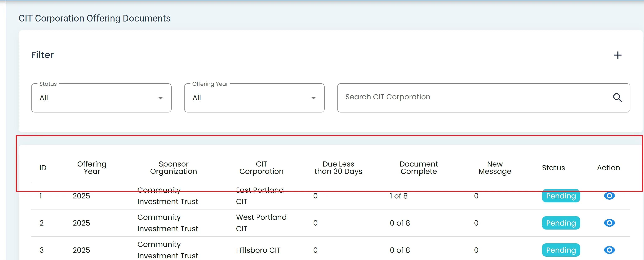
Task: Sort by Sponsor Organization column header
Action: pyautogui.click(x=173, y=168)
